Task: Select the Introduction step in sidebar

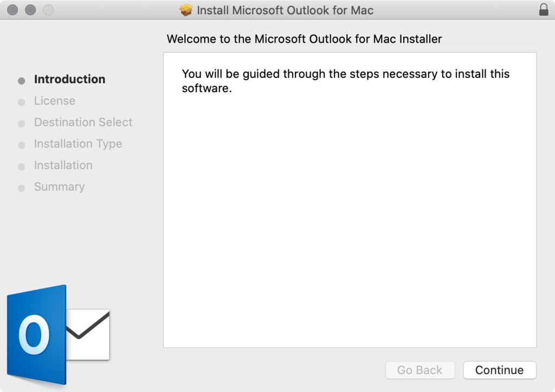Action: [69, 79]
